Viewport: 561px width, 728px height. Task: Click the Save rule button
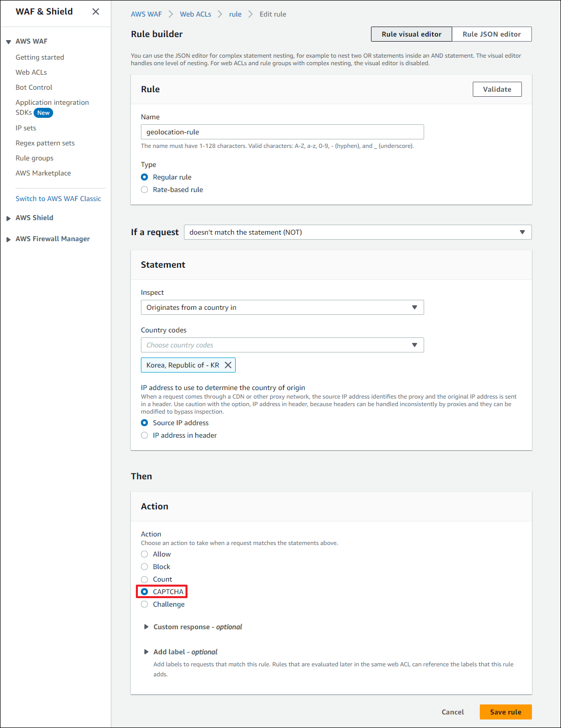click(506, 712)
